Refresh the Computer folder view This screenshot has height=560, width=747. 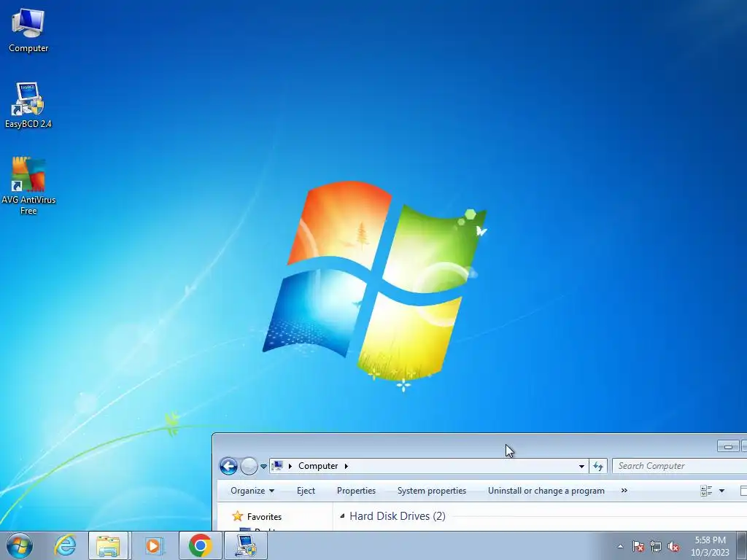(598, 466)
